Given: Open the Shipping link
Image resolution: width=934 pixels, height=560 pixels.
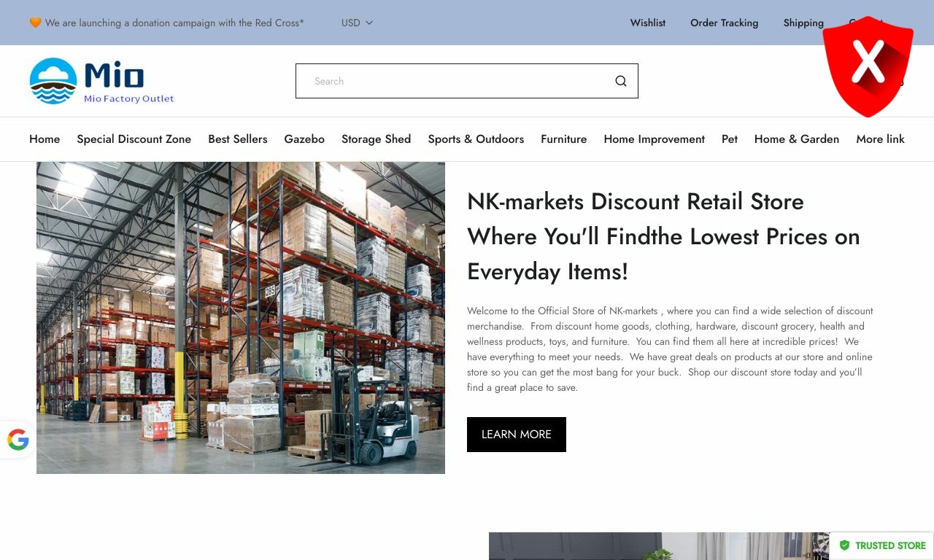Looking at the screenshot, I should pos(803,23).
